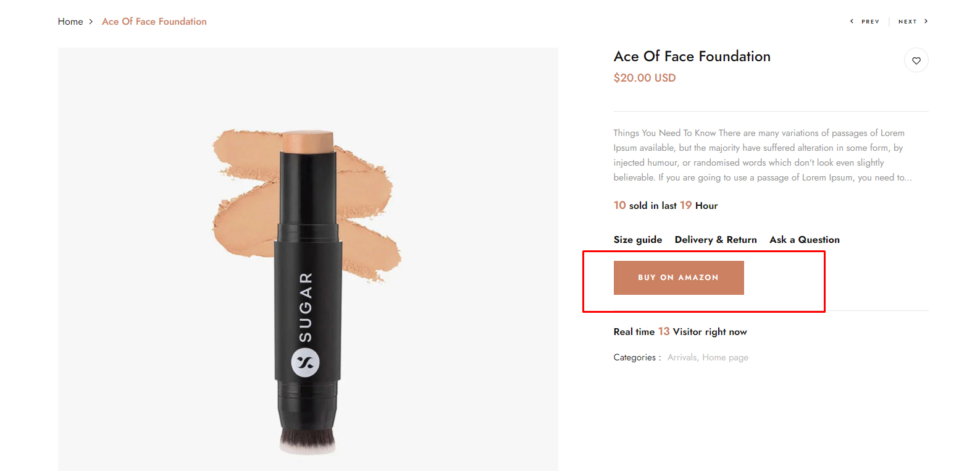Screen dimensions: 980x471
Task: Click the '10 sold in last 19 Hour' notice
Action: coord(665,206)
